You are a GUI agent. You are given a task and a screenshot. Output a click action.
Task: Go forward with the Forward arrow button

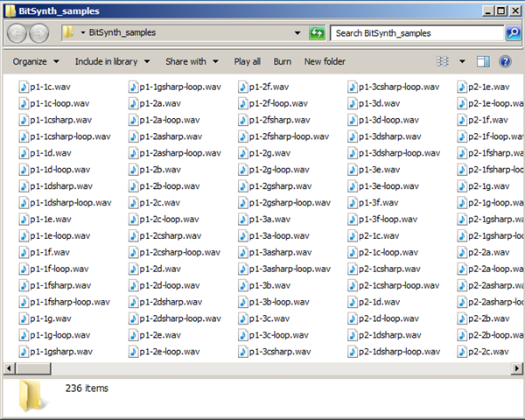(38, 33)
